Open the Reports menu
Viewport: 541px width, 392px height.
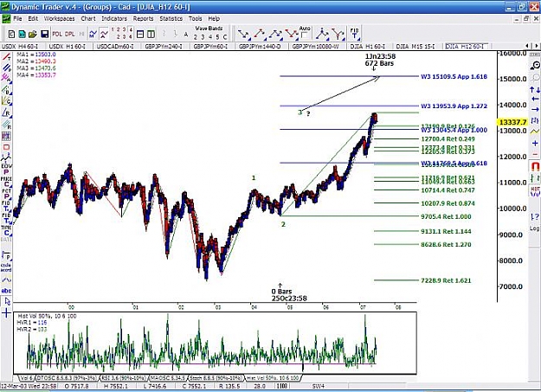pyautogui.click(x=143, y=19)
